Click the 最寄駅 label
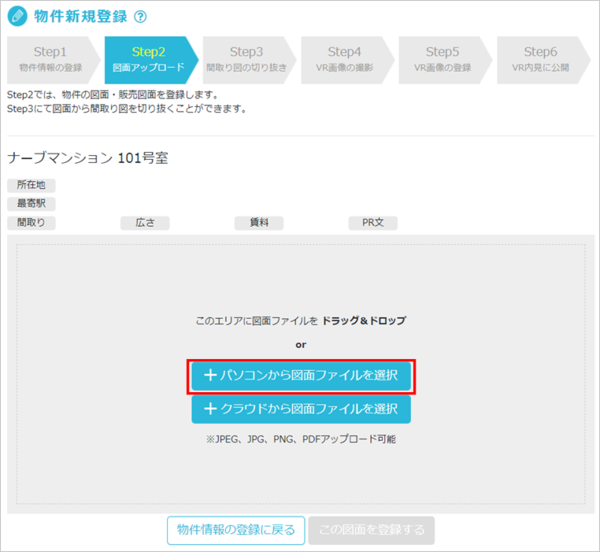This screenshot has width=600, height=552. (31, 204)
